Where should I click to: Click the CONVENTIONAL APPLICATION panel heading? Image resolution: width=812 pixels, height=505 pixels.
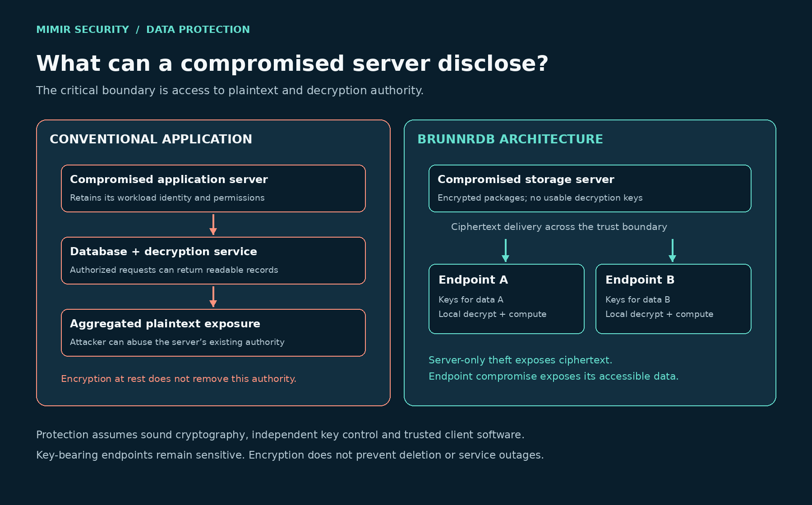[x=151, y=139]
